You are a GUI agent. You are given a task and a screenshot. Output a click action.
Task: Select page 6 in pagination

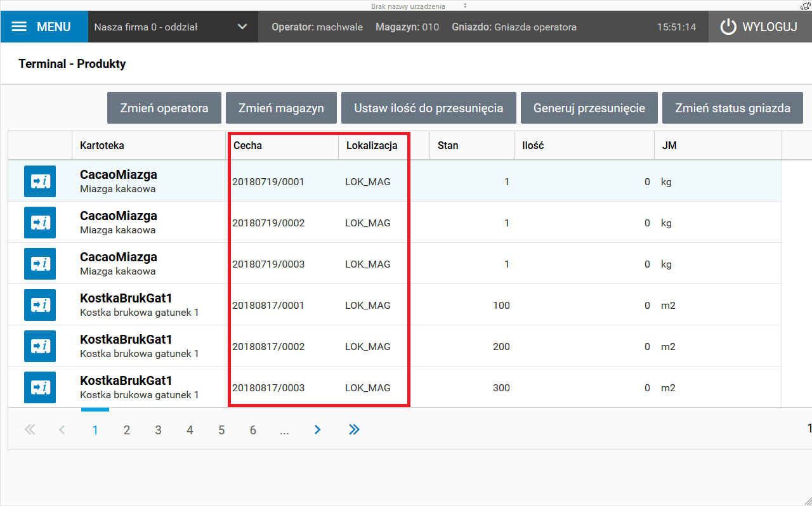click(252, 430)
